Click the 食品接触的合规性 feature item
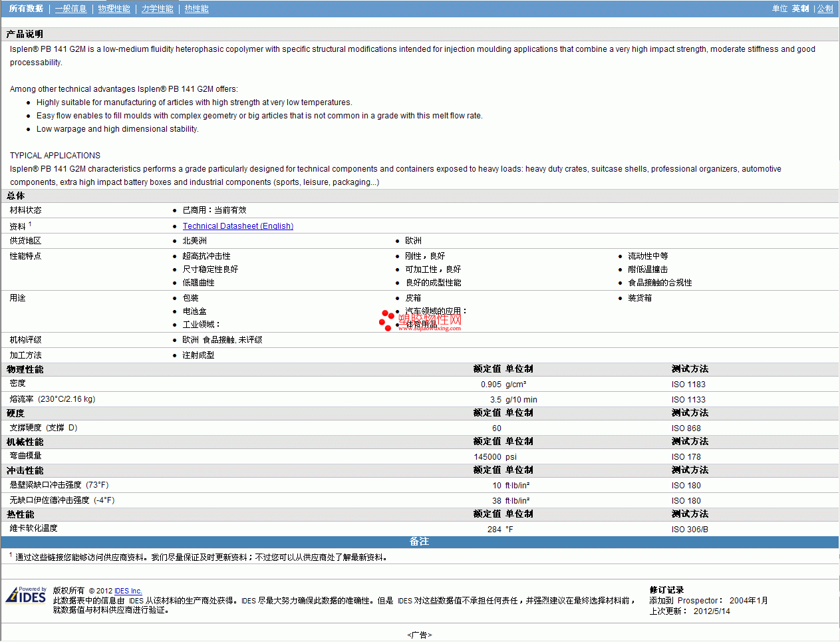Image resolution: width=840 pixels, height=642 pixels. (x=660, y=283)
